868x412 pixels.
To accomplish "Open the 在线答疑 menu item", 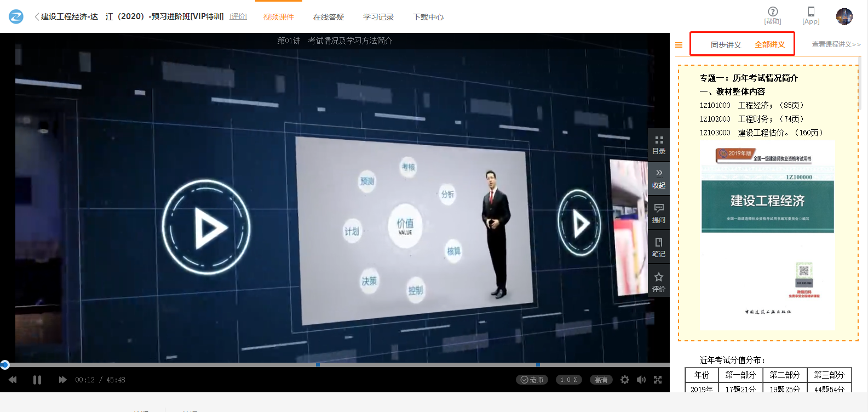I will click(329, 17).
